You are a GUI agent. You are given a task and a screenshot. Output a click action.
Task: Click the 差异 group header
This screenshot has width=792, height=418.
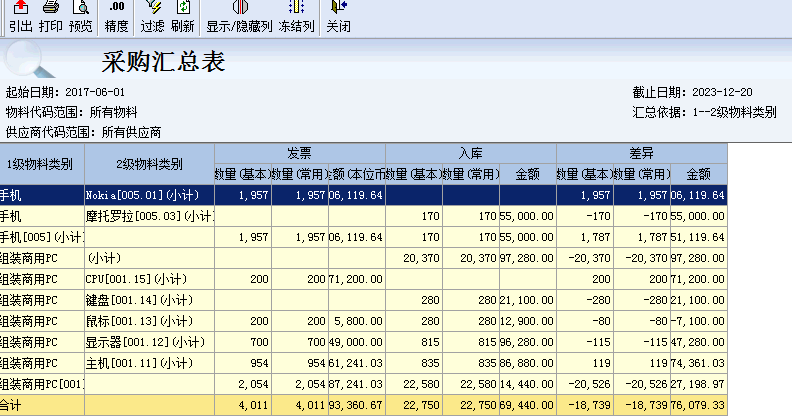tap(642, 153)
